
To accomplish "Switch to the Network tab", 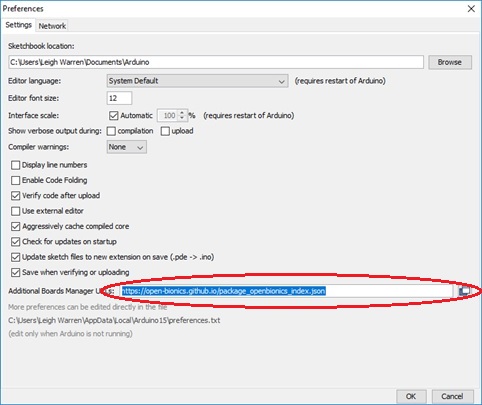I will [x=52, y=26].
